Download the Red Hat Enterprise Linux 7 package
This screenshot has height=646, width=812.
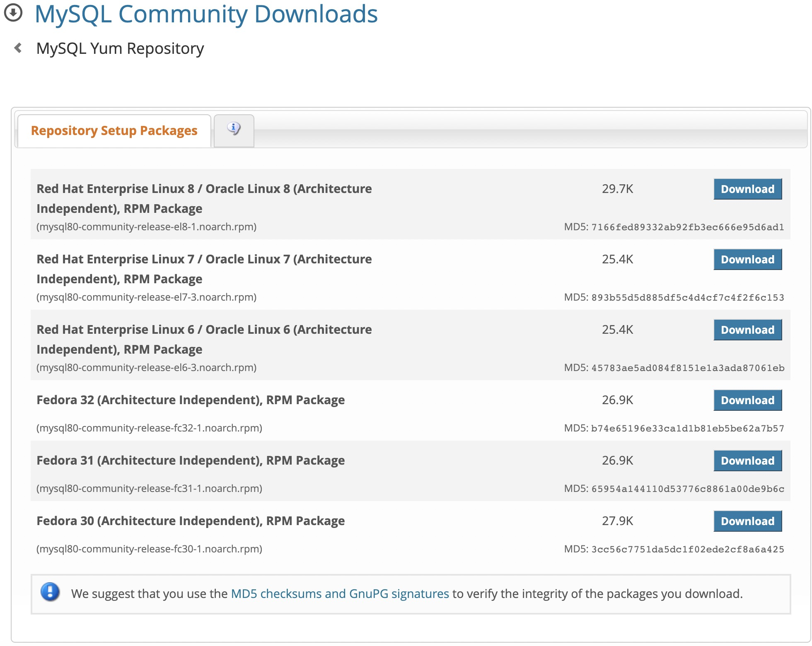click(747, 260)
